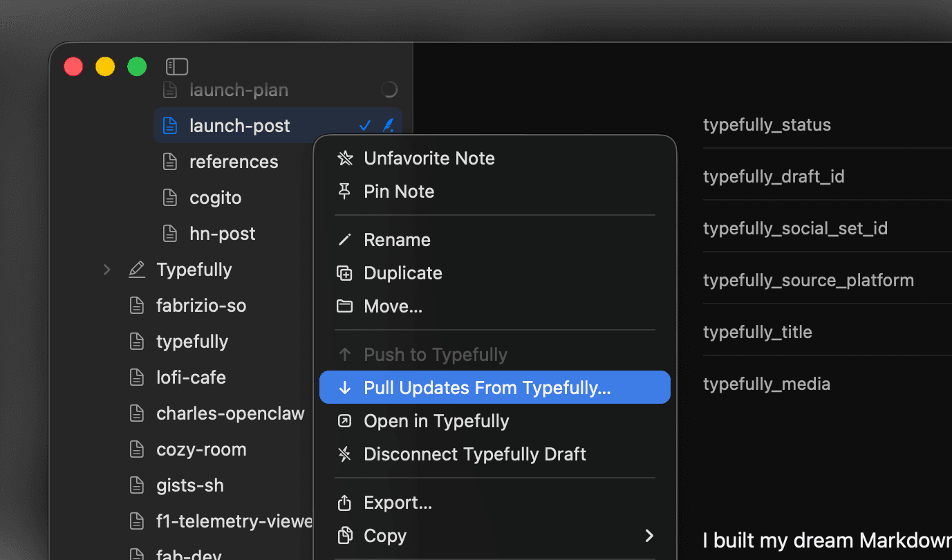
Task: Select Rename in the context menu
Action: pyautogui.click(x=495, y=240)
